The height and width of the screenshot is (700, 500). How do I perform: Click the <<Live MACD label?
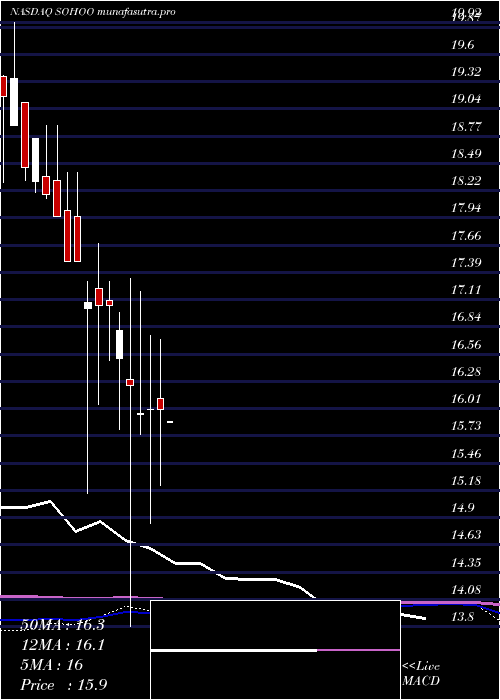click(421, 673)
